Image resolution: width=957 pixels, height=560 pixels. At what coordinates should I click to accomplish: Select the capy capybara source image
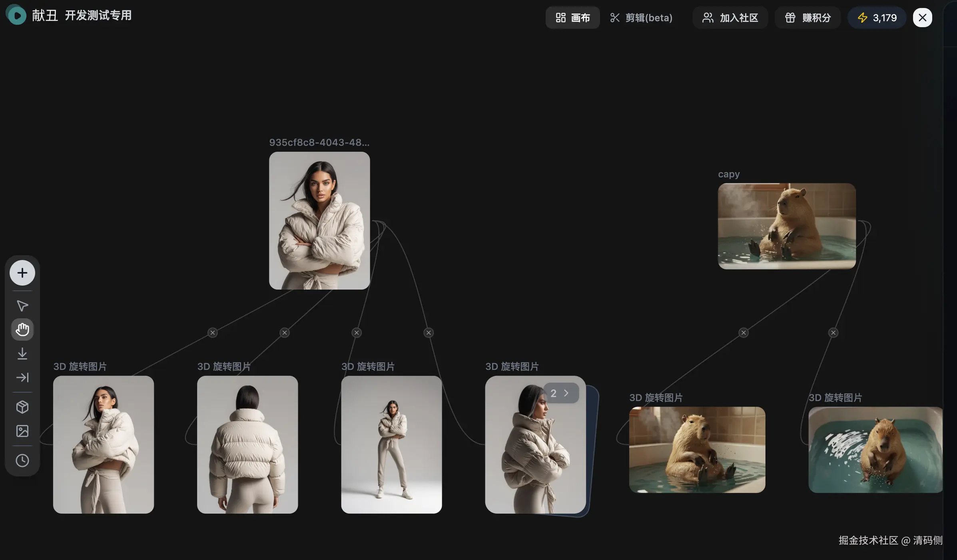click(787, 226)
